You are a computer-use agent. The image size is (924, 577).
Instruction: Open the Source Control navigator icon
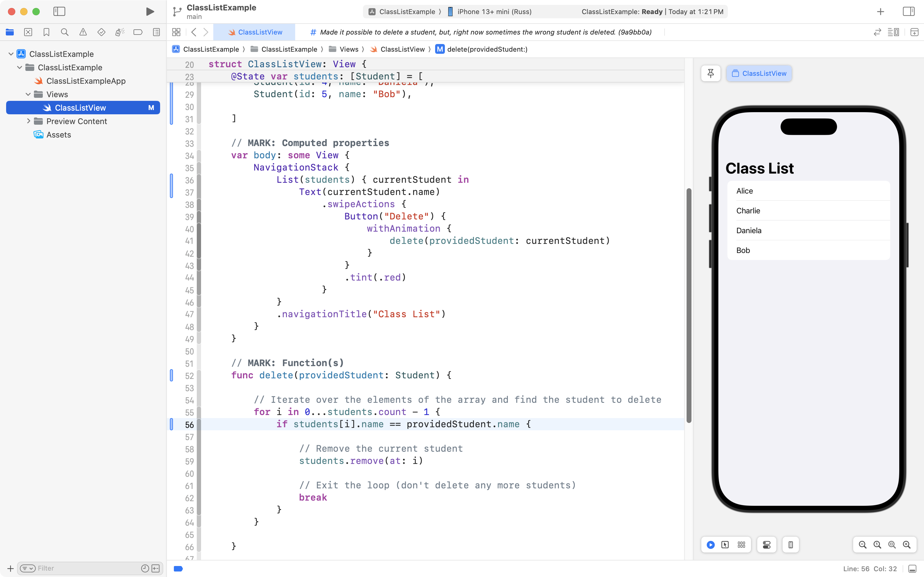click(x=28, y=32)
